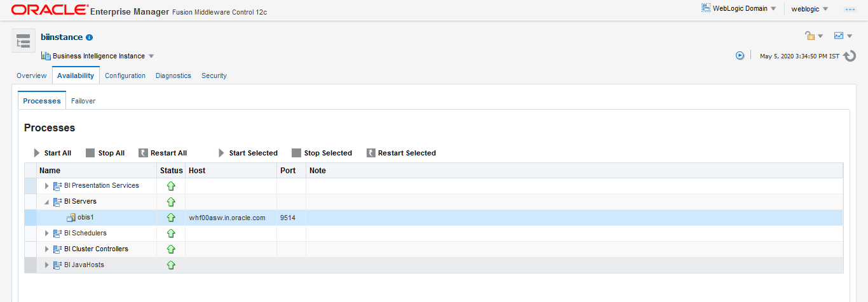The width and height of the screenshot is (868, 302).
Task: Click the Name column header
Action: (97, 171)
